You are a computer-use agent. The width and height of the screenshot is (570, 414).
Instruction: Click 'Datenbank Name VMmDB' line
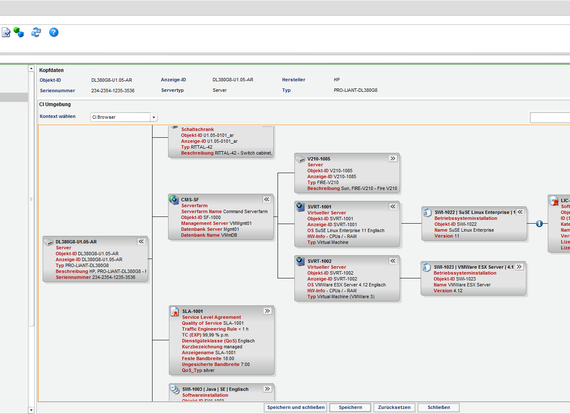coord(209,235)
